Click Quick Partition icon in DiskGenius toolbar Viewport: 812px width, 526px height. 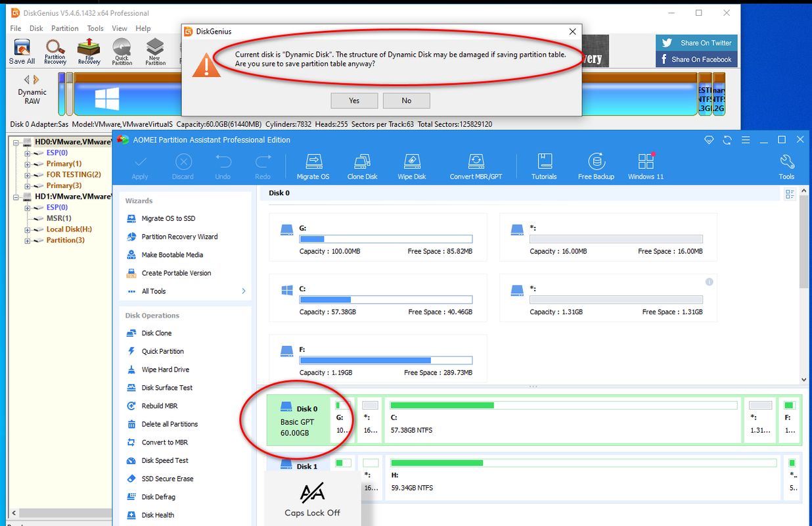[x=122, y=51]
